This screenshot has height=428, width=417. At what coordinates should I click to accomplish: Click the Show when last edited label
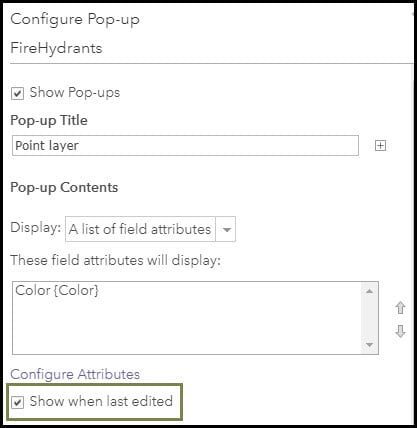tap(101, 401)
